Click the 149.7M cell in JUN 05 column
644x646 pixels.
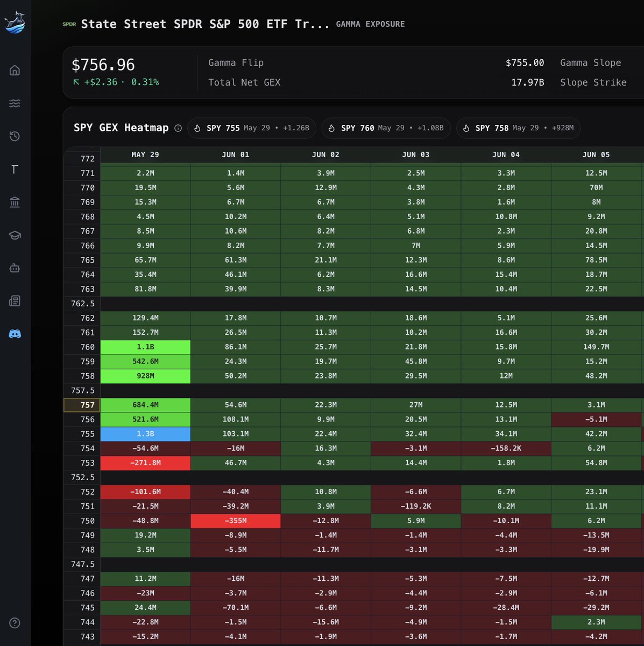coord(596,347)
